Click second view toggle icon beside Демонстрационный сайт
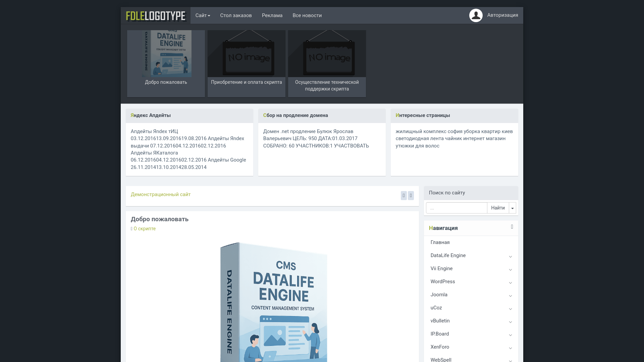Screen dimensions: 644x362 (x=411, y=195)
